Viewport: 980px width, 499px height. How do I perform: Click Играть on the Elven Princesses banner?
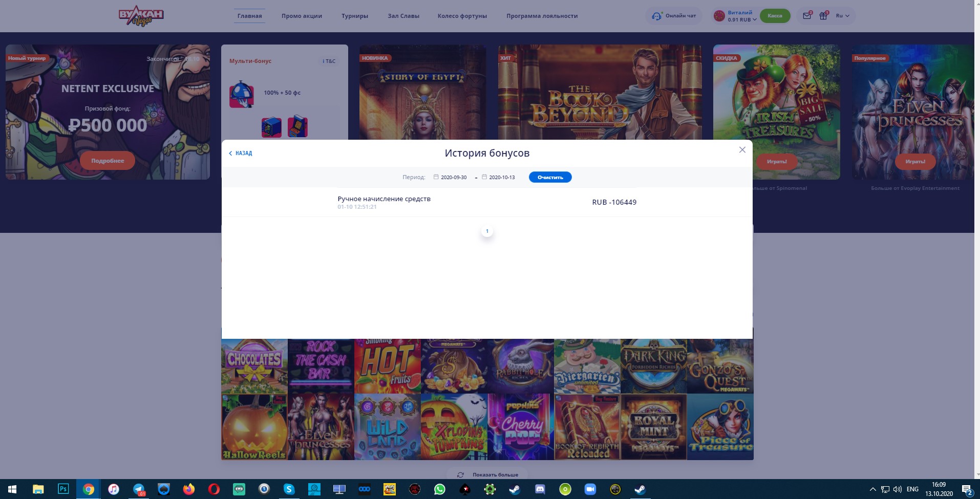915,162
